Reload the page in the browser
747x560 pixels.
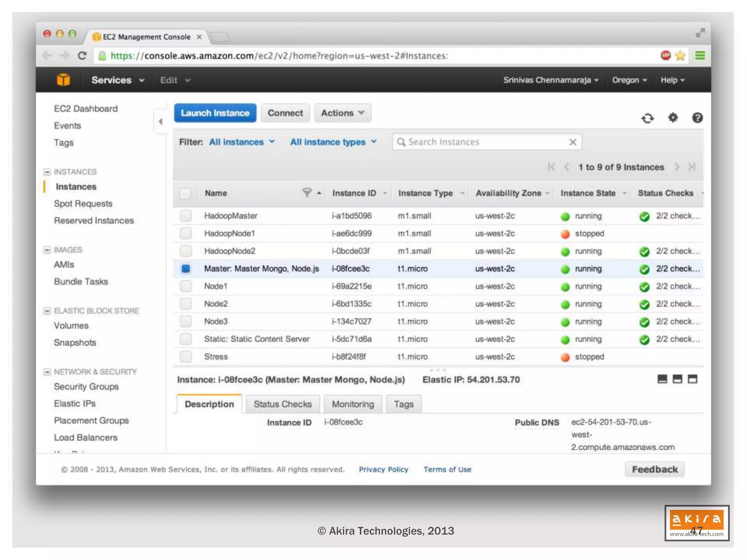pos(82,56)
